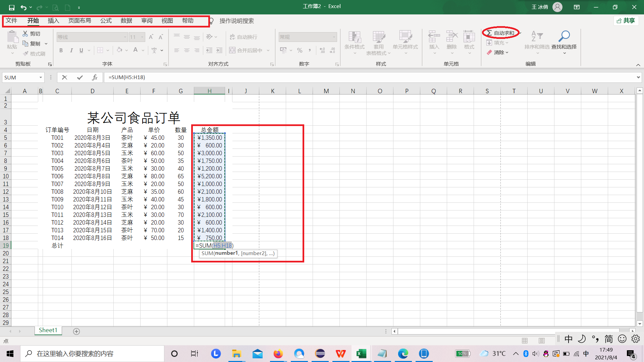Expand the Name Box dropdown
The image size is (644, 362).
click(41, 77)
